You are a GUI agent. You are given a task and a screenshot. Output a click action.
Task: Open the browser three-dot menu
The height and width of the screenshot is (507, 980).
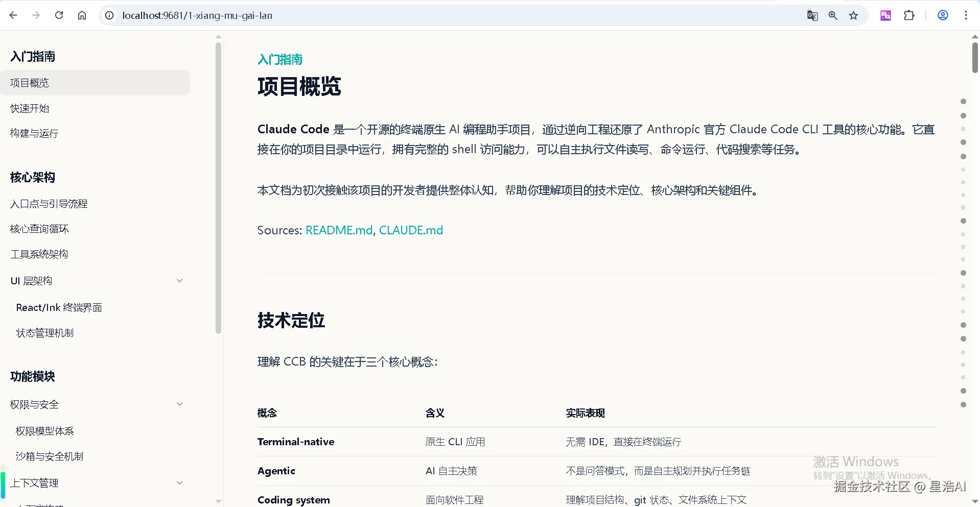tap(966, 15)
